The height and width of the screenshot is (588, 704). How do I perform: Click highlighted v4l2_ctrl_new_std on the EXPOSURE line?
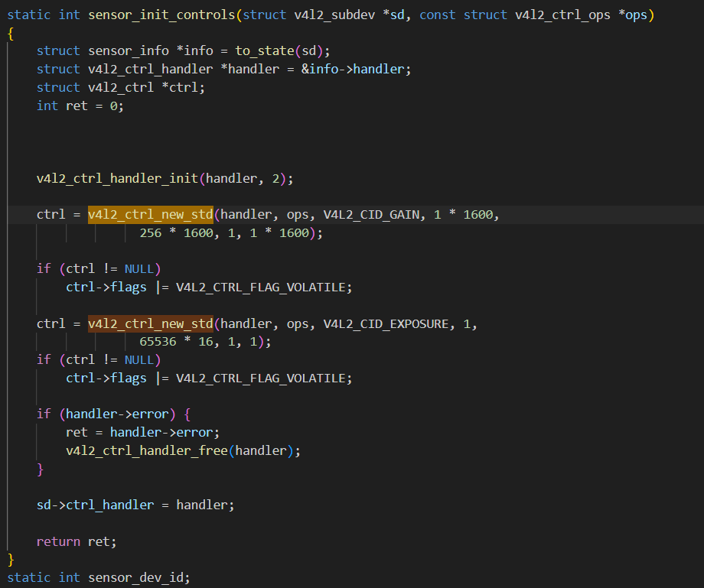pyautogui.click(x=151, y=324)
